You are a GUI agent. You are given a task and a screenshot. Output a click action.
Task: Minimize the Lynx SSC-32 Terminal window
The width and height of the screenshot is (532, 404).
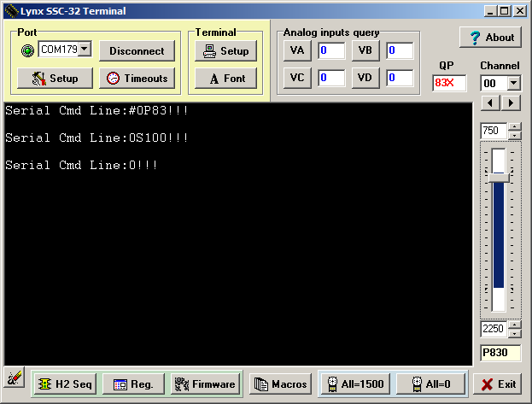tap(490, 11)
